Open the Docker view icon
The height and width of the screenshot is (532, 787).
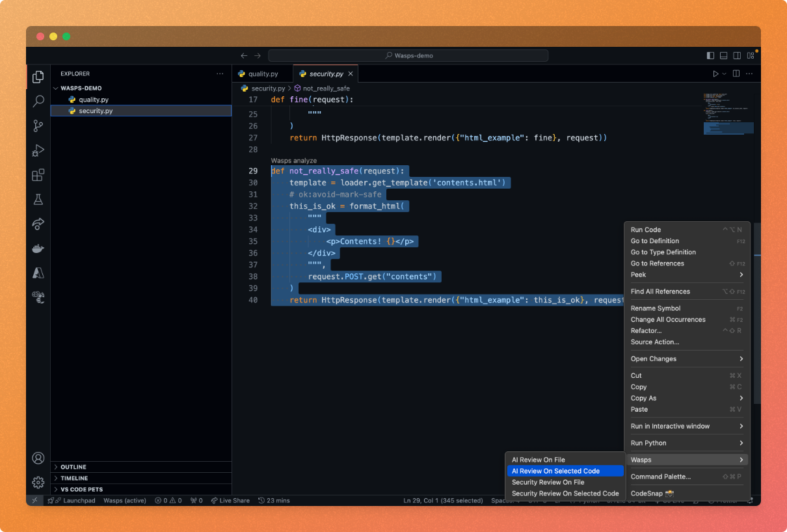pos(38,248)
